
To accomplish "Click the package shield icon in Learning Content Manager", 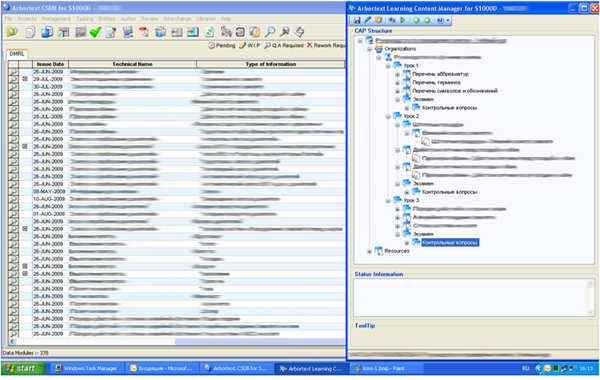I will pos(378,20).
